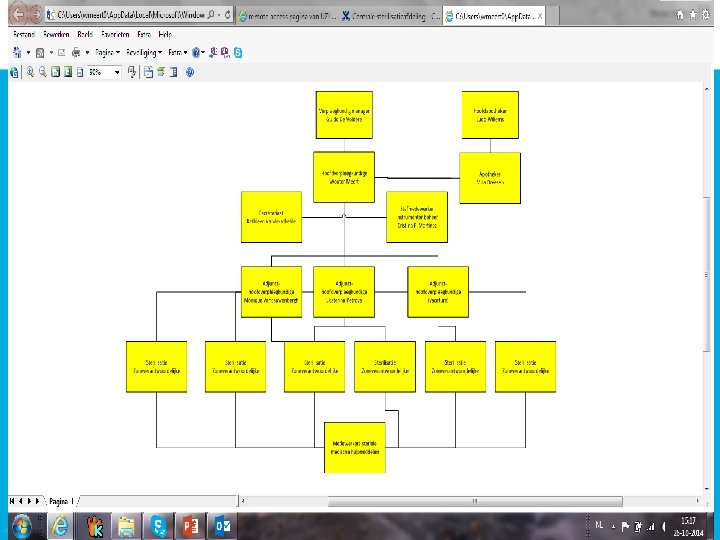This screenshot has width=720, height=540.
Task: Open the Favorieten menu
Action: (x=115, y=34)
